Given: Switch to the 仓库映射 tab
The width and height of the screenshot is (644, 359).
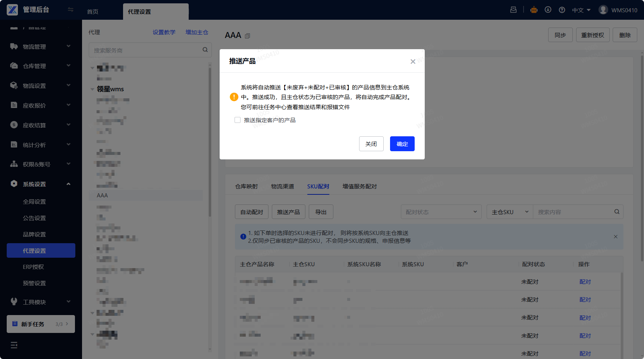Looking at the screenshot, I should pyautogui.click(x=246, y=186).
